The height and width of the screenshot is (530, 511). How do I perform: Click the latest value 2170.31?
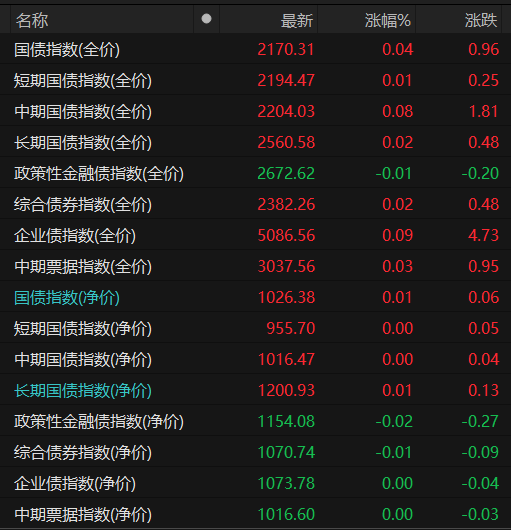(286, 50)
